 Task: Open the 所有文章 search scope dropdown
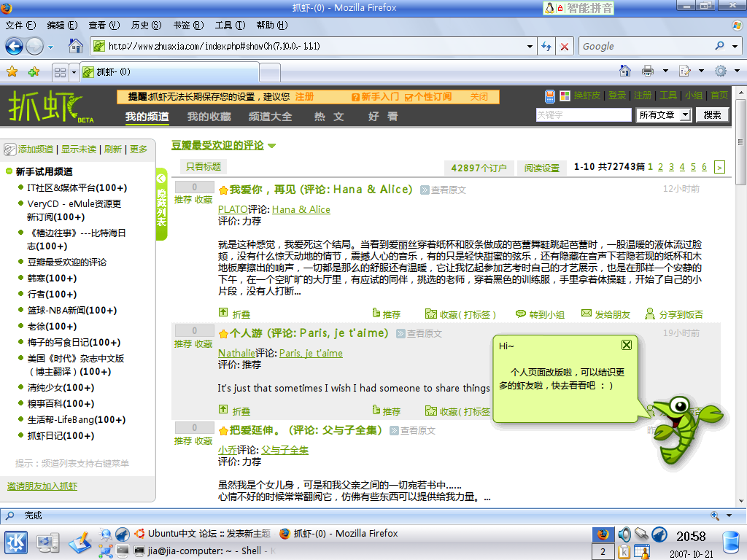(664, 114)
